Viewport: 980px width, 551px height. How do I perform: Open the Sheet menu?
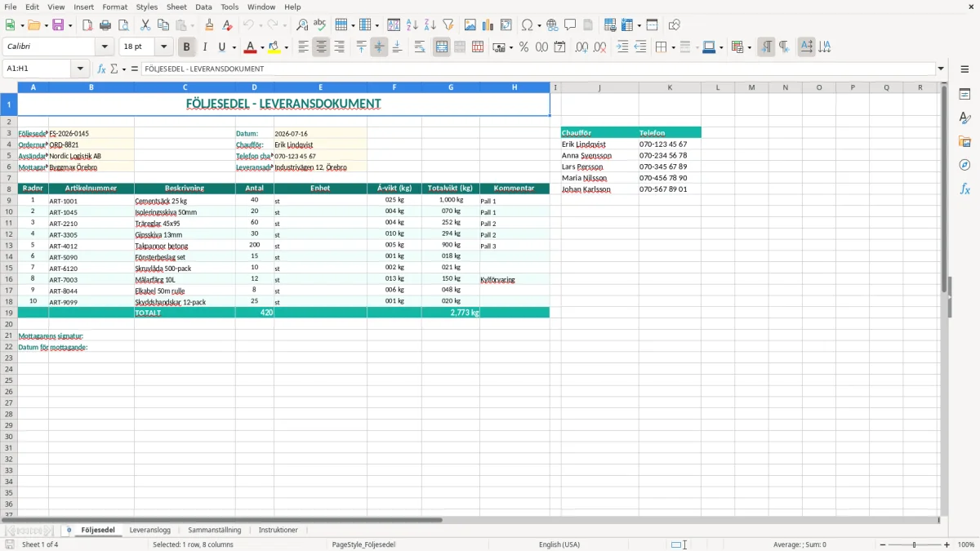[x=176, y=7]
